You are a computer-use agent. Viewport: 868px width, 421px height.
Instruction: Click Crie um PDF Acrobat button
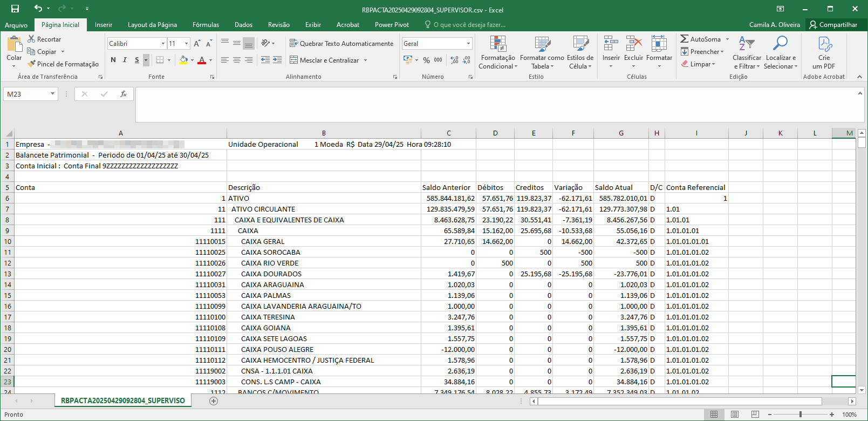[824, 52]
